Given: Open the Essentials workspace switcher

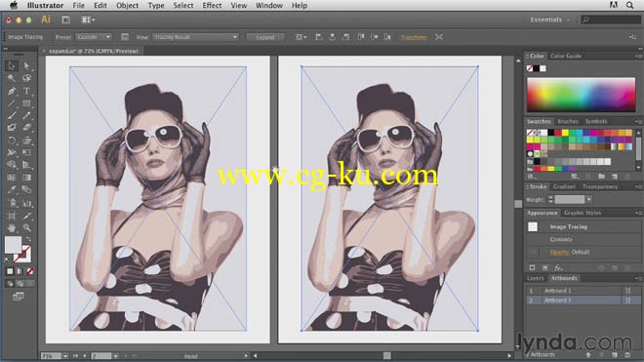Looking at the screenshot, I should click(549, 20).
